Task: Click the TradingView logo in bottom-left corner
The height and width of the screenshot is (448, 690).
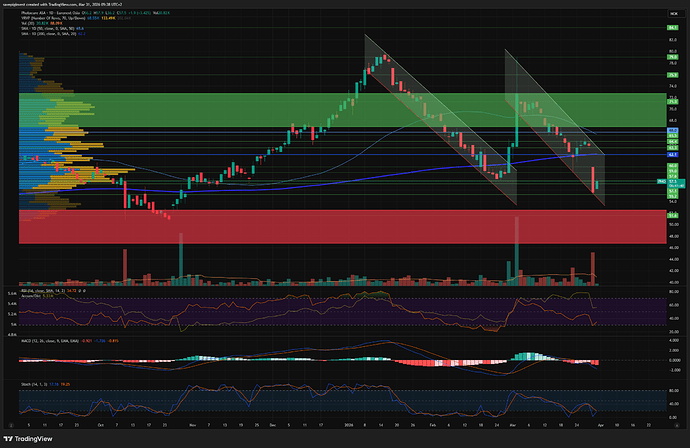Action: [35, 437]
